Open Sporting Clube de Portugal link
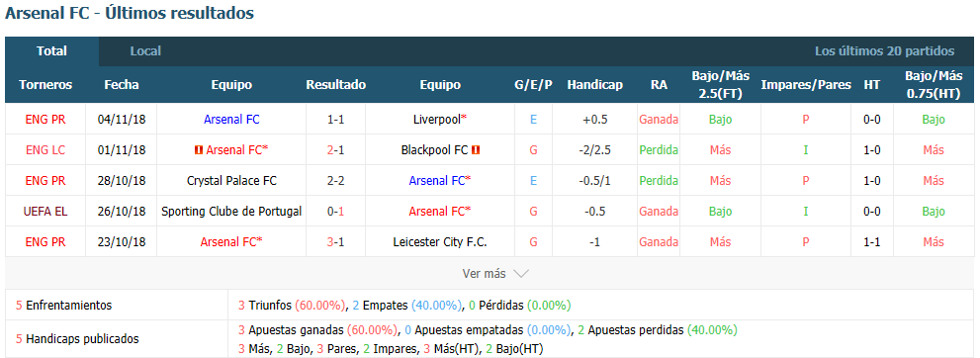The height and width of the screenshot is (358, 980). click(231, 212)
